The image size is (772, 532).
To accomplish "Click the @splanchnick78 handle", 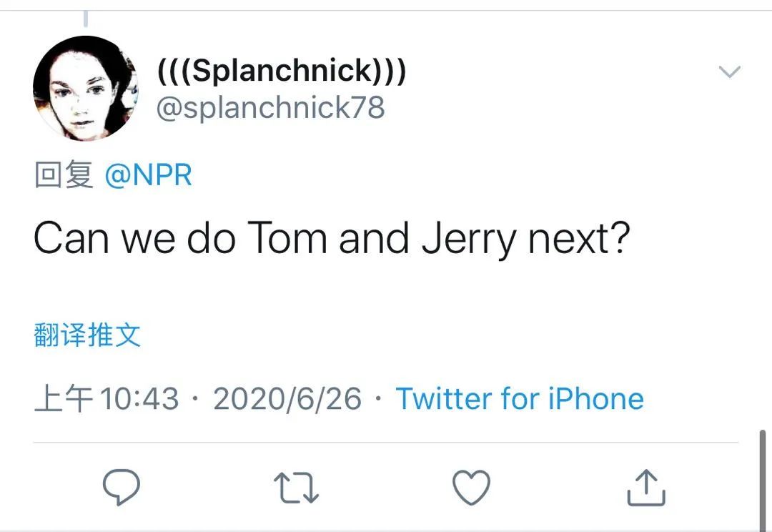I will click(x=271, y=107).
